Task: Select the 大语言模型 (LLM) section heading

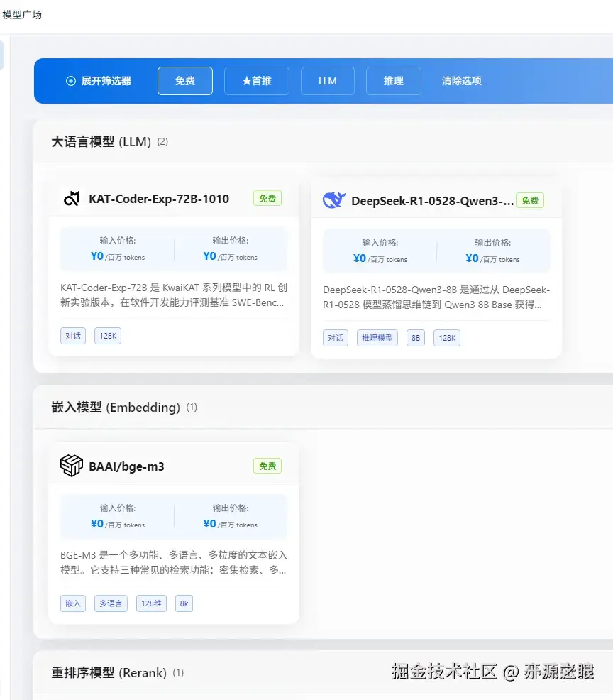Action: [x=101, y=142]
